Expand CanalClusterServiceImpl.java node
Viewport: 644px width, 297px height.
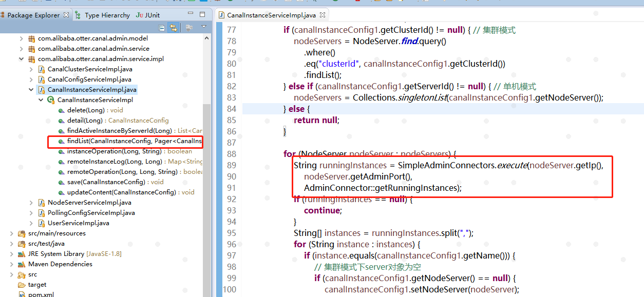click(x=31, y=69)
